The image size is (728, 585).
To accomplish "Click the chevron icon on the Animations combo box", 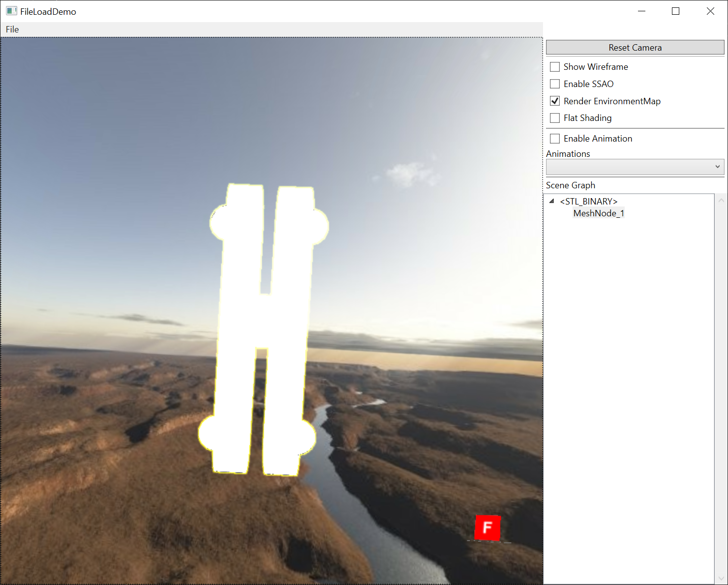I will 717,167.
